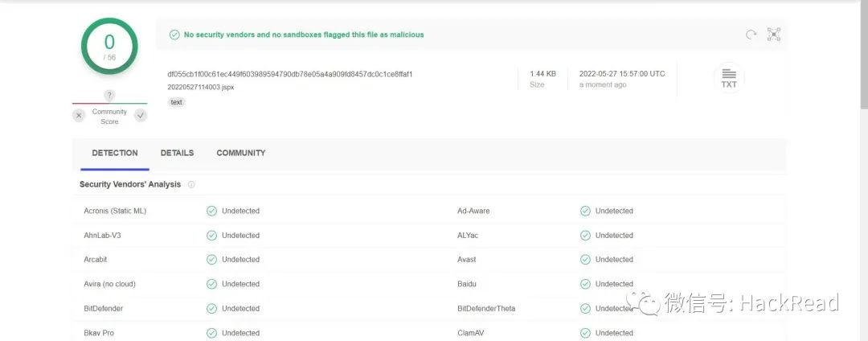The image size is (868, 341).
Task: Click the Bkav Pro vendor name
Action: click(99, 333)
